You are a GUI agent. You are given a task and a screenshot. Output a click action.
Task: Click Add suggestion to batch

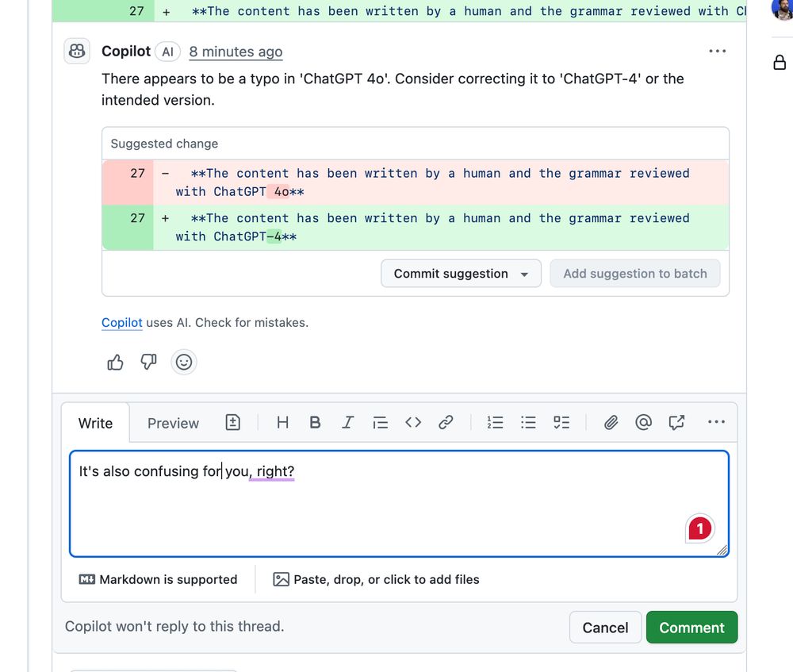tap(635, 274)
